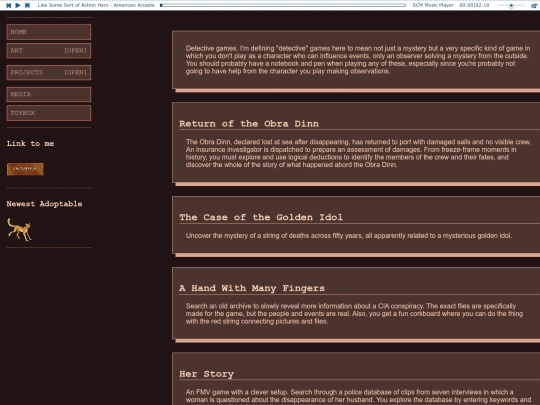The height and width of the screenshot is (405, 540).
Task: Click the 'Her Story' heading
Action: click(x=206, y=374)
